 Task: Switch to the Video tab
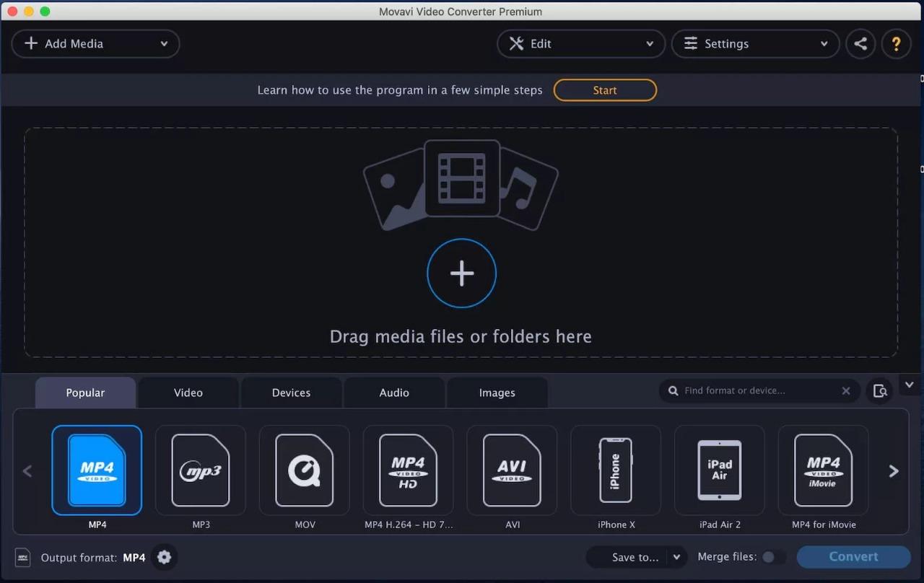click(x=188, y=393)
